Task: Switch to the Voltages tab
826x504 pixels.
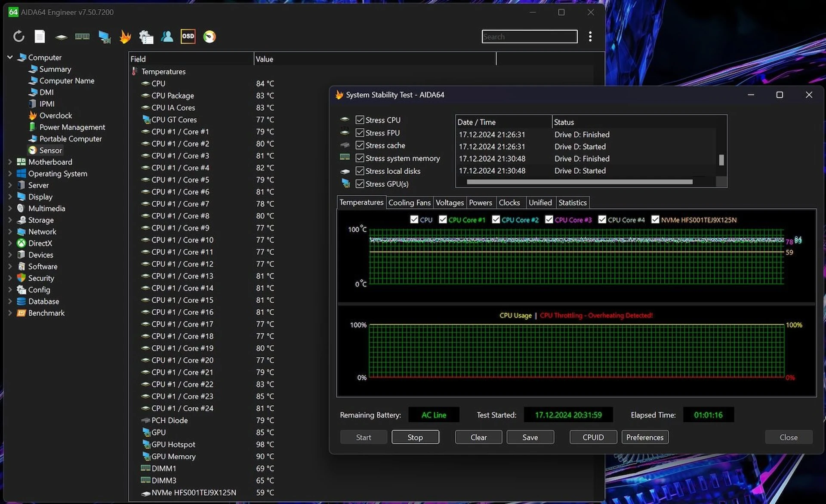Action: [x=450, y=203]
